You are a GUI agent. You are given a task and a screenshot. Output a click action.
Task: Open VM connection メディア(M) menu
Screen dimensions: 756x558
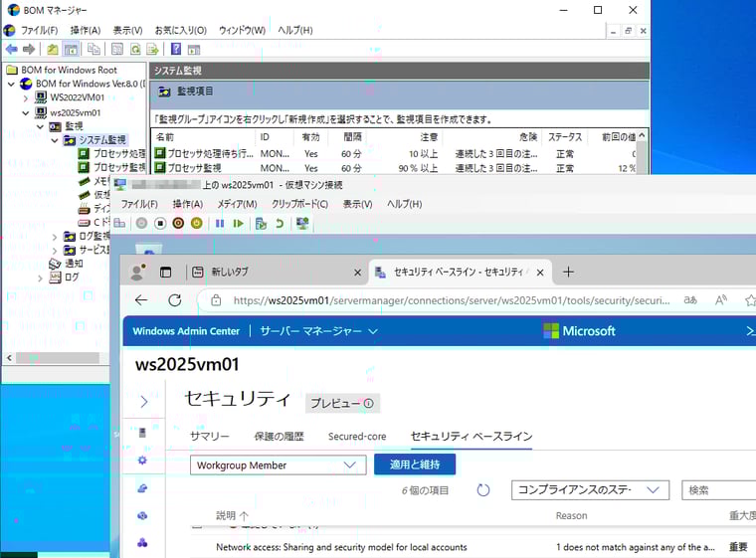[237, 204]
